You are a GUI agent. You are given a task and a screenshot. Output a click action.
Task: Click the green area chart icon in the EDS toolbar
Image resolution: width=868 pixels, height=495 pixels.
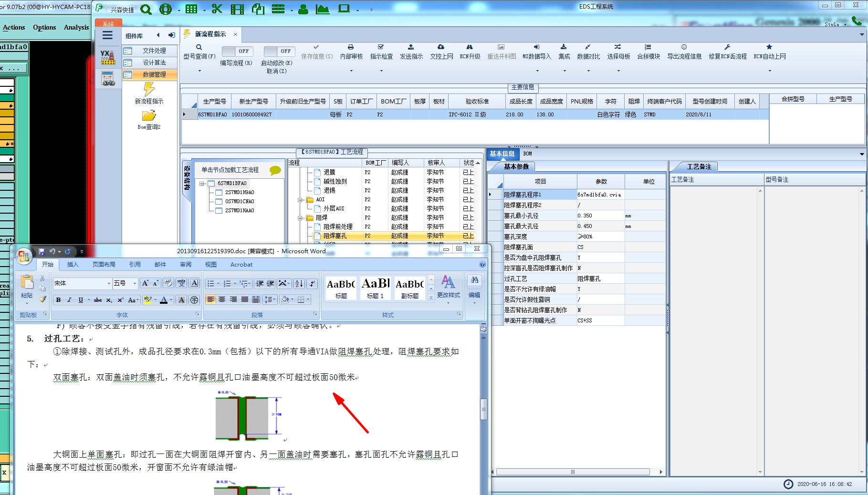pos(323,9)
